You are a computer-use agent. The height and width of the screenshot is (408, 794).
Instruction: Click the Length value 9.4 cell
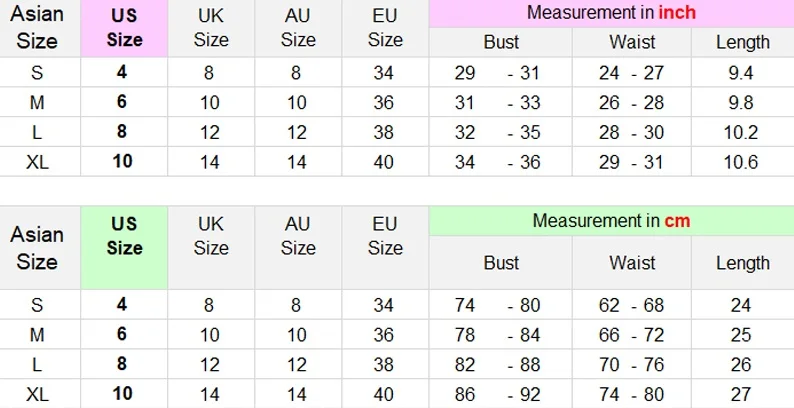click(x=742, y=73)
